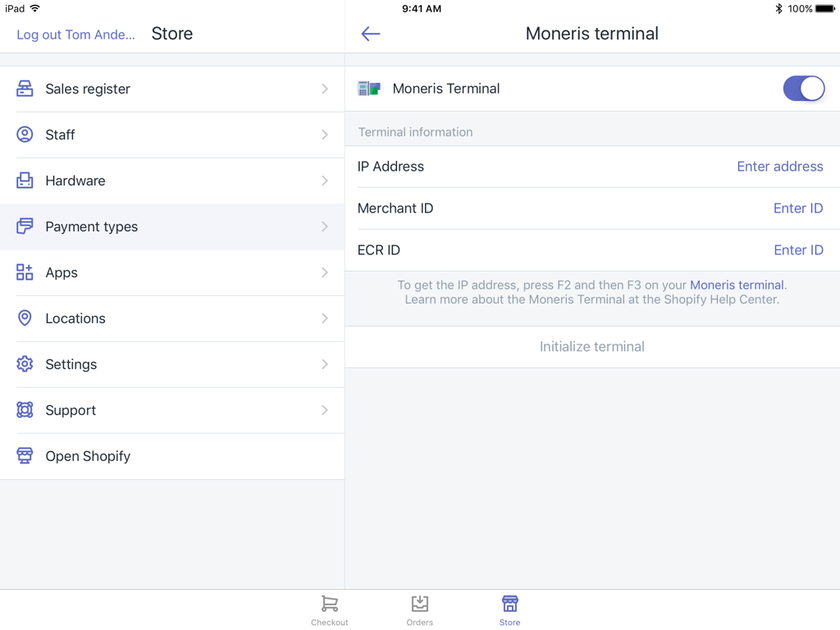
Task: Open the Moneris terminal help link
Action: [x=737, y=285]
